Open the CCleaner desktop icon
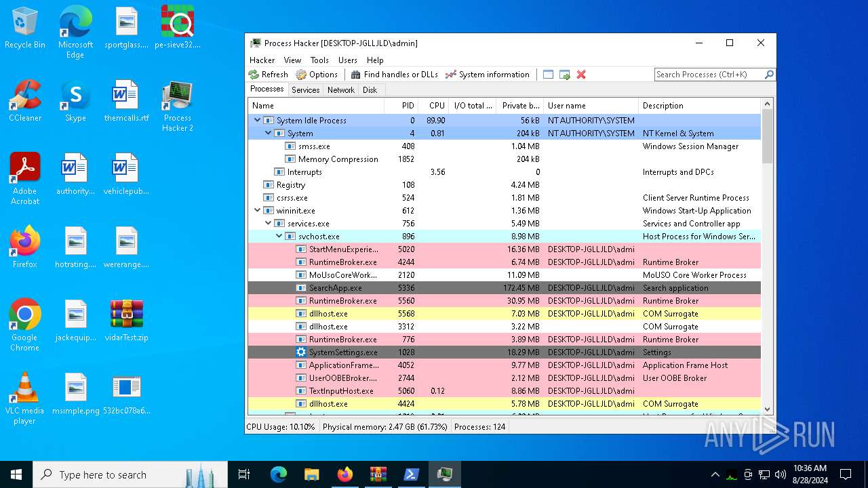Screen dimensions: 868x488 pyautogui.click(x=25, y=102)
